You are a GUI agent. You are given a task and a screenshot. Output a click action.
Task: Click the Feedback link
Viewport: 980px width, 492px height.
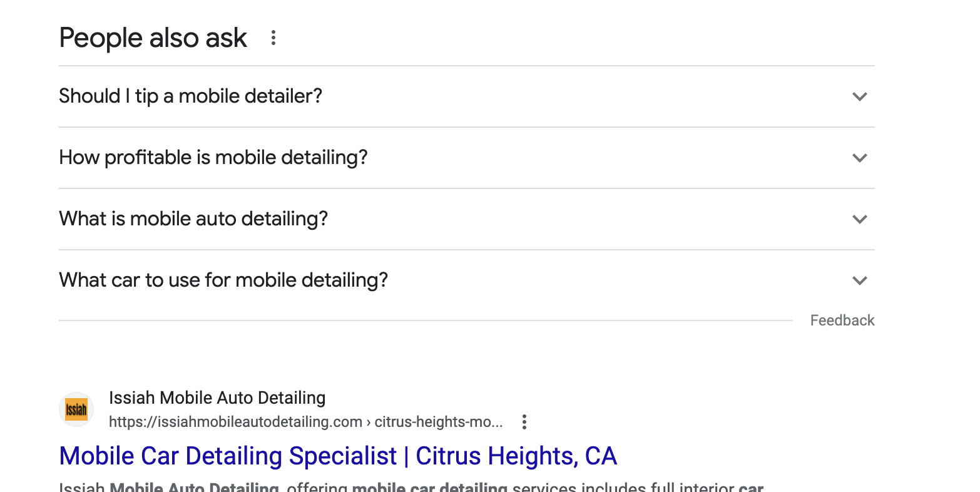point(842,320)
